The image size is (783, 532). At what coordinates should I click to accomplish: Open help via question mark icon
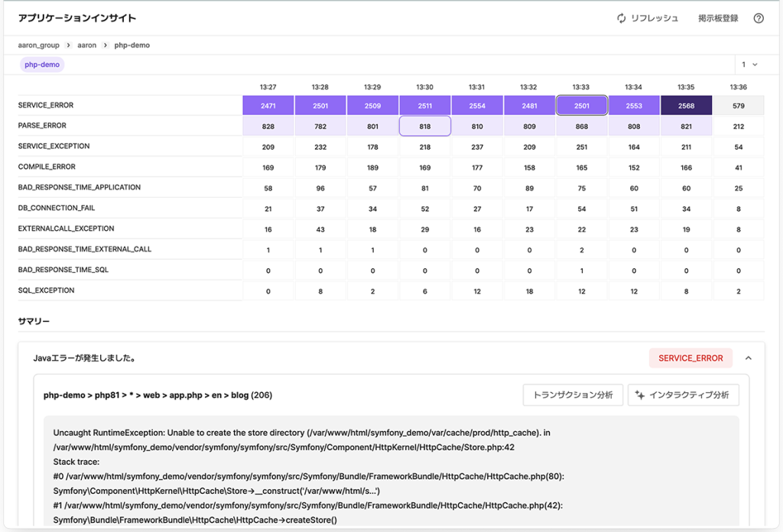click(x=759, y=18)
